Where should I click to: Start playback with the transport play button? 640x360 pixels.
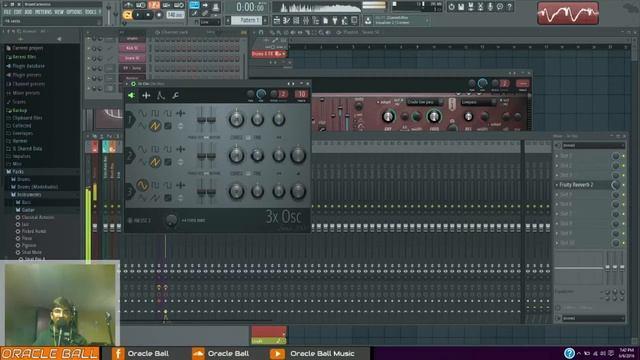[x=138, y=15]
